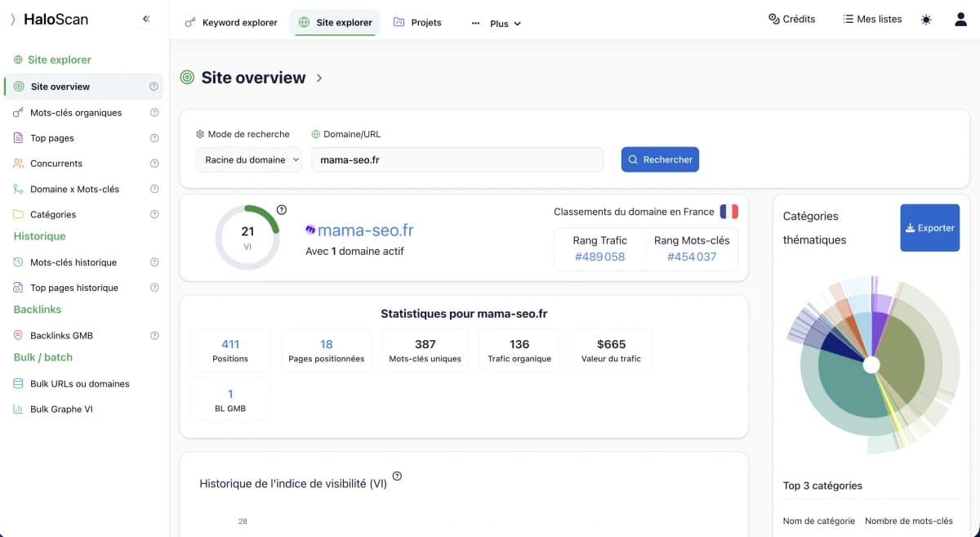Open the Crédits panel
The width and height of the screenshot is (980, 537).
tap(791, 18)
